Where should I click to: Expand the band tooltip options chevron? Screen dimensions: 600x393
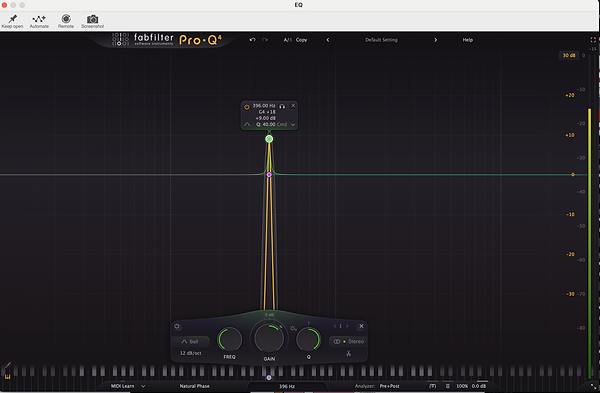pos(293,125)
